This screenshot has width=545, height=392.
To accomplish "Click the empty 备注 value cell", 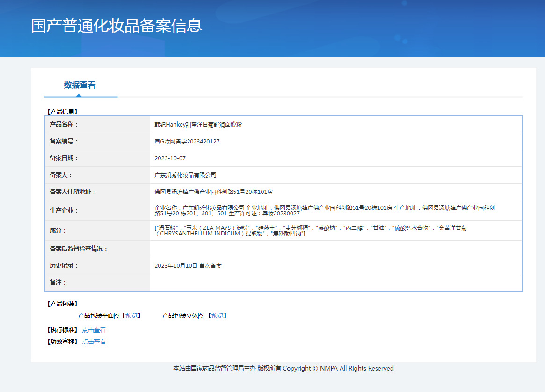I will (x=335, y=283).
